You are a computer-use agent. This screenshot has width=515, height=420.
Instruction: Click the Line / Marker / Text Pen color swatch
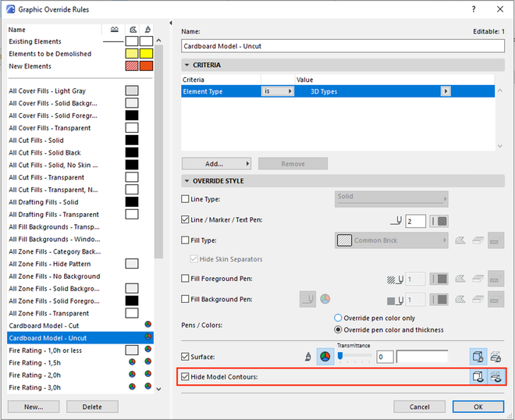[x=439, y=221]
